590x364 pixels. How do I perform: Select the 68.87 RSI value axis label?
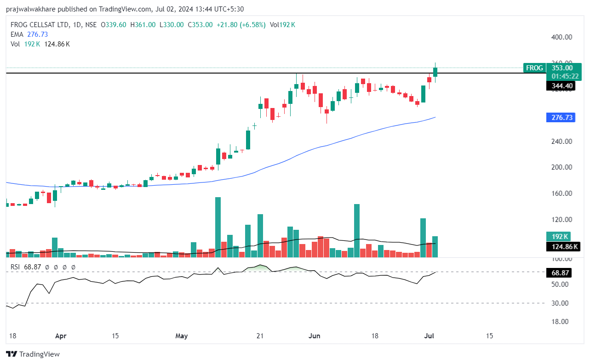click(561, 273)
